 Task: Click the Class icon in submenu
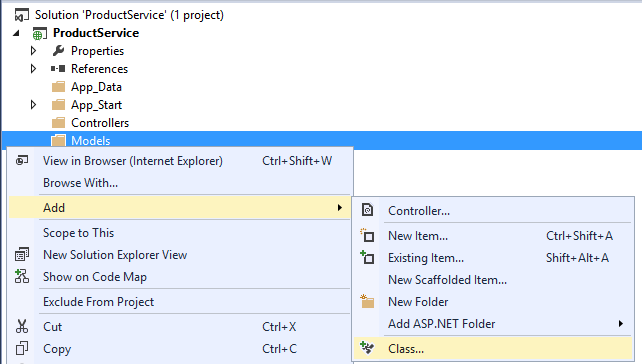coord(367,348)
